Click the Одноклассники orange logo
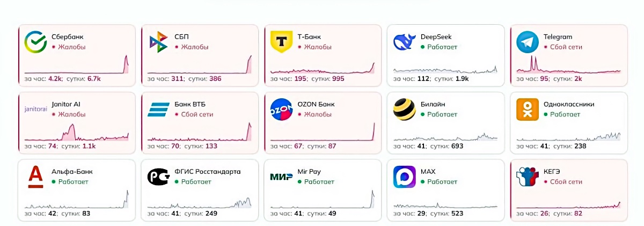644x226 pixels. tap(527, 110)
